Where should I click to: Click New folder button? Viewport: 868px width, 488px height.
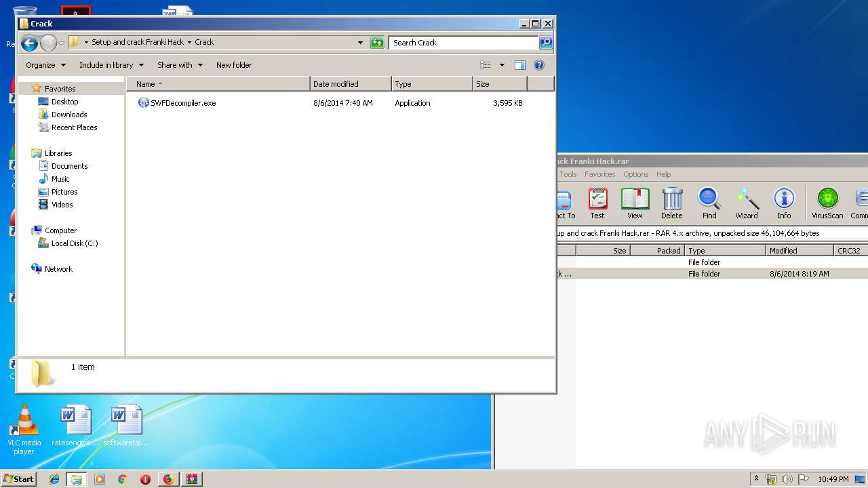point(234,65)
